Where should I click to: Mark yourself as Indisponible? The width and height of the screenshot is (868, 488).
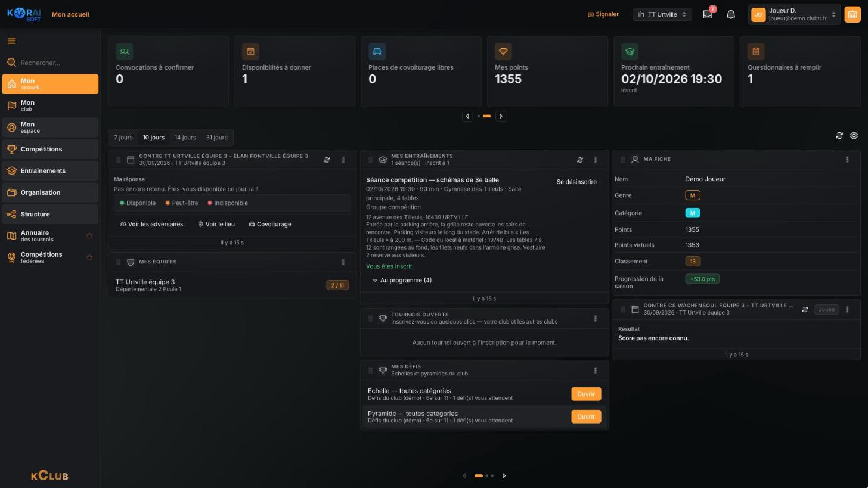[x=228, y=203]
